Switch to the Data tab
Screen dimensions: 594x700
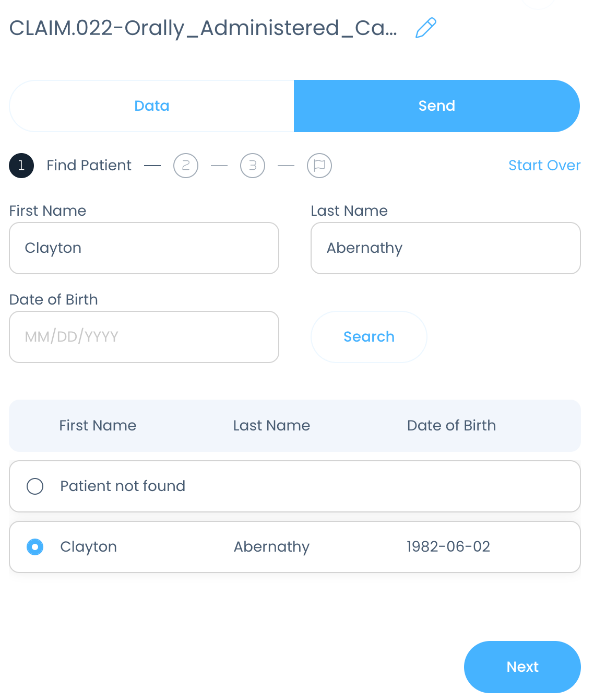(152, 106)
